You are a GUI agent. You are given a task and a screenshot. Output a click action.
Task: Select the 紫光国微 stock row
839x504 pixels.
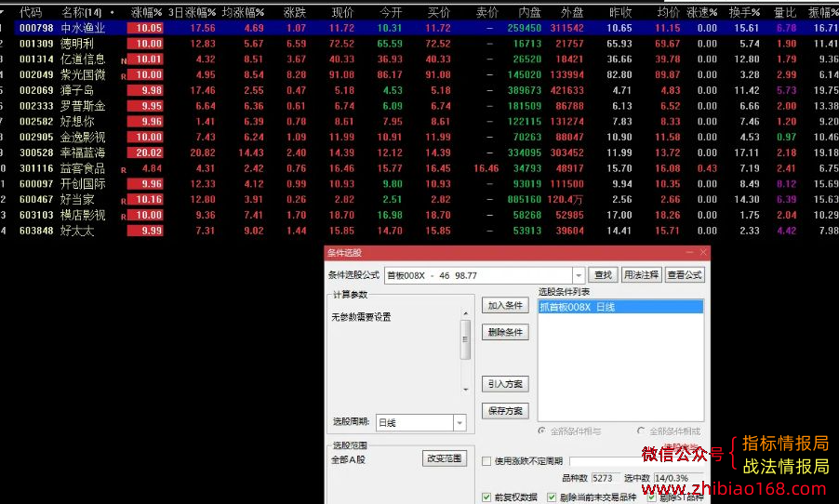(419, 74)
